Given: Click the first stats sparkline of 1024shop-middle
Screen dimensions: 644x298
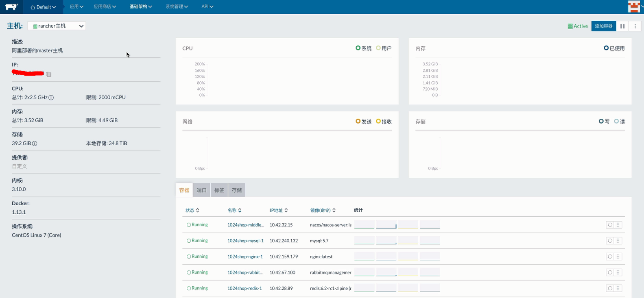Looking at the screenshot, I should tap(365, 224).
